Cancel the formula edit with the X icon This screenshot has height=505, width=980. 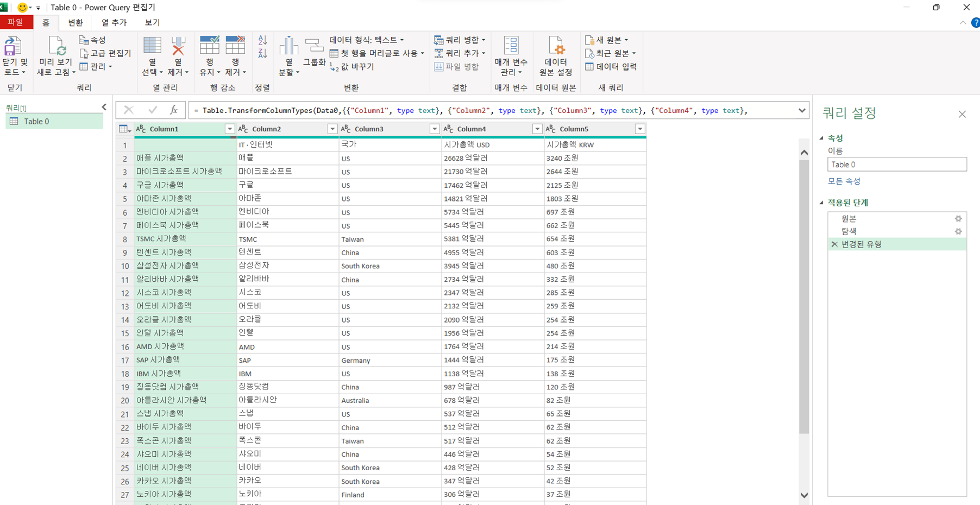point(128,110)
